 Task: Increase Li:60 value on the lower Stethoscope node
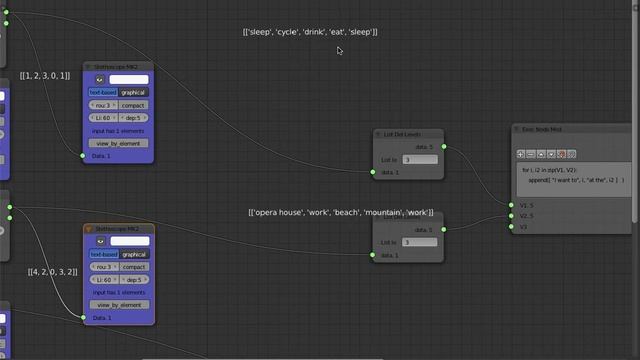click(x=115, y=280)
